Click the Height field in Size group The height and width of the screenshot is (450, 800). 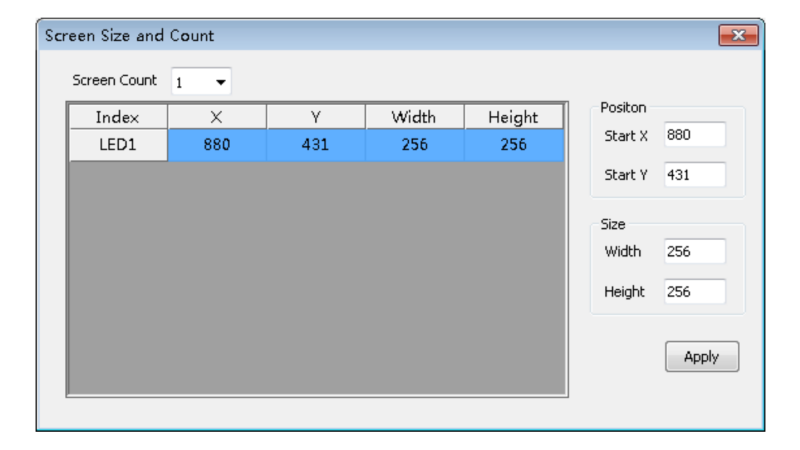coord(694,291)
